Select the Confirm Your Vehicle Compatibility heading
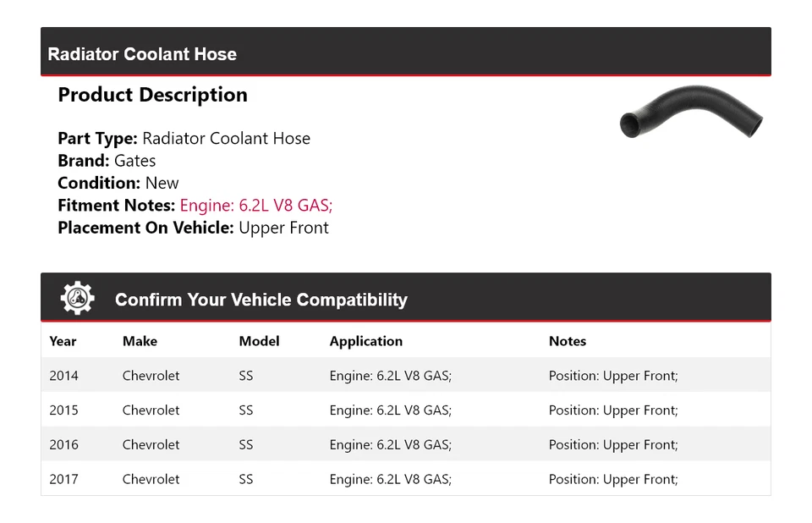Image resolution: width=812 pixels, height=523 pixels. (x=261, y=300)
